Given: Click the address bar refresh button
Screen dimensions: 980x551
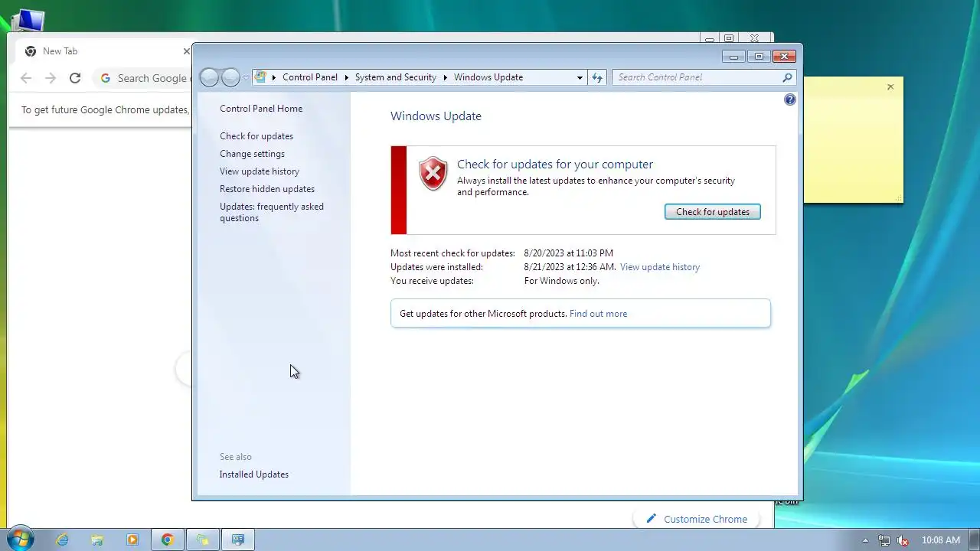Looking at the screenshot, I should click(x=597, y=77).
